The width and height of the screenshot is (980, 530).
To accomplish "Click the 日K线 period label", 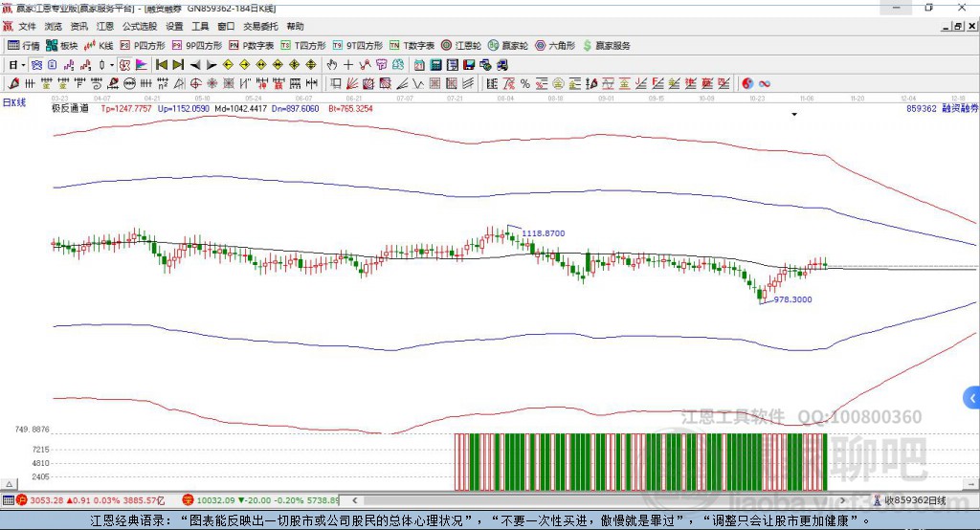I will tap(14, 102).
